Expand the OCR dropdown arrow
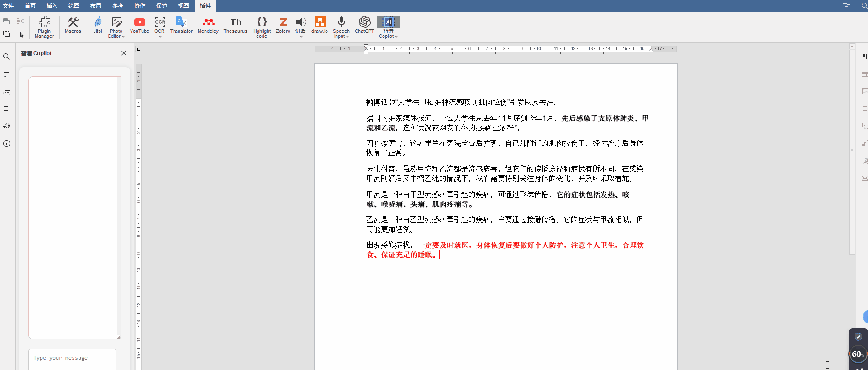 [160, 36]
